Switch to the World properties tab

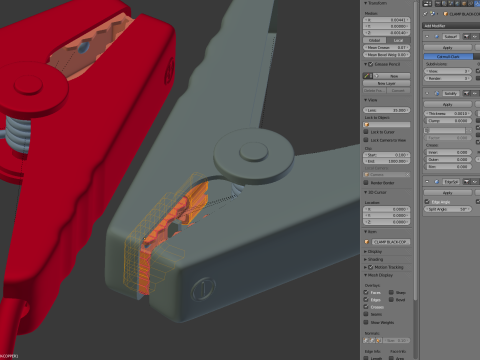[x=457, y=4]
